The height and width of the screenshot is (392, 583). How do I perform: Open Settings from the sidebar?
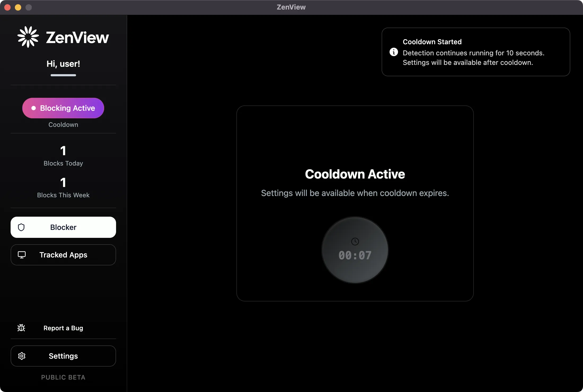pyautogui.click(x=63, y=356)
